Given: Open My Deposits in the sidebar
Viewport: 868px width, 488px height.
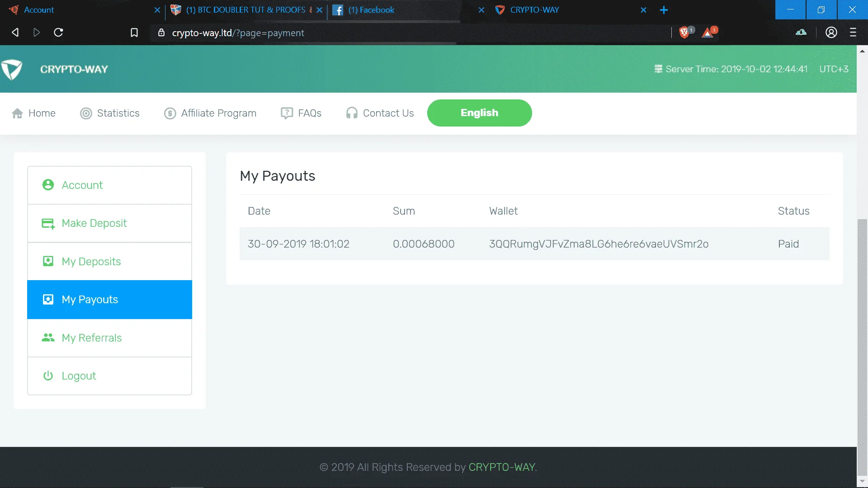Looking at the screenshot, I should pos(109,262).
